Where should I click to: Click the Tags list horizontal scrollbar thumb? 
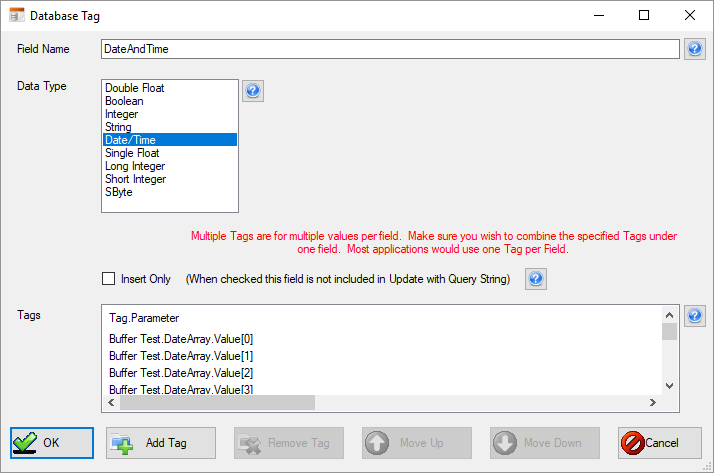click(217, 402)
